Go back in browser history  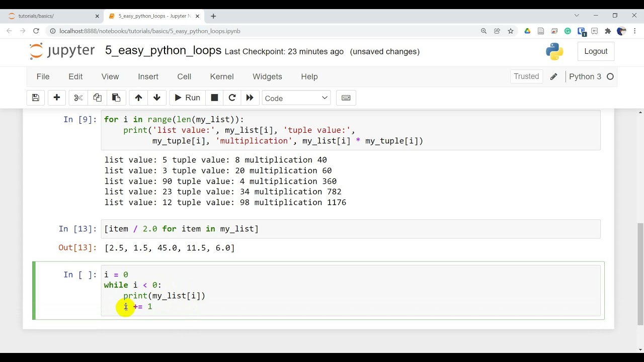click(10, 31)
